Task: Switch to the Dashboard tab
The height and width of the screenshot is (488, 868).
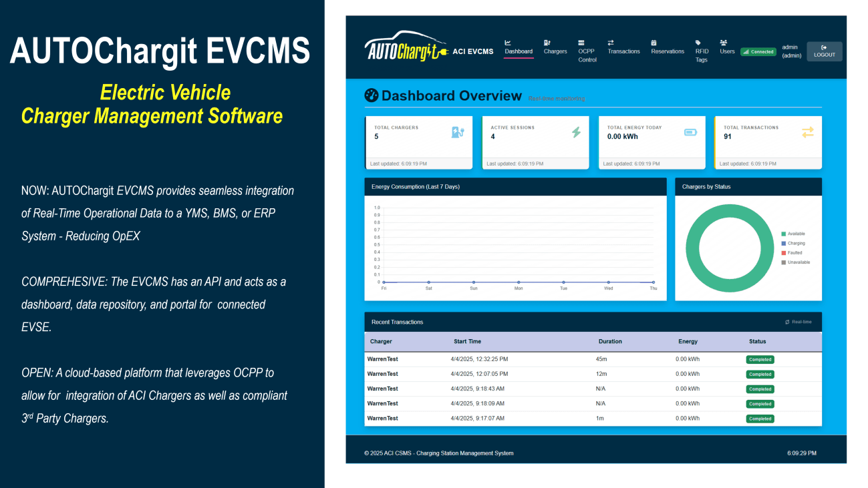Action: pyautogui.click(x=519, y=50)
